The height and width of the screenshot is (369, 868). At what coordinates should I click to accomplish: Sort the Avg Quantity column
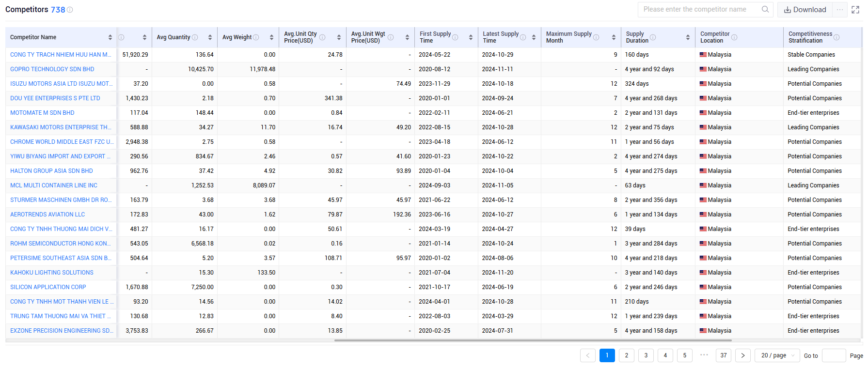click(210, 37)
